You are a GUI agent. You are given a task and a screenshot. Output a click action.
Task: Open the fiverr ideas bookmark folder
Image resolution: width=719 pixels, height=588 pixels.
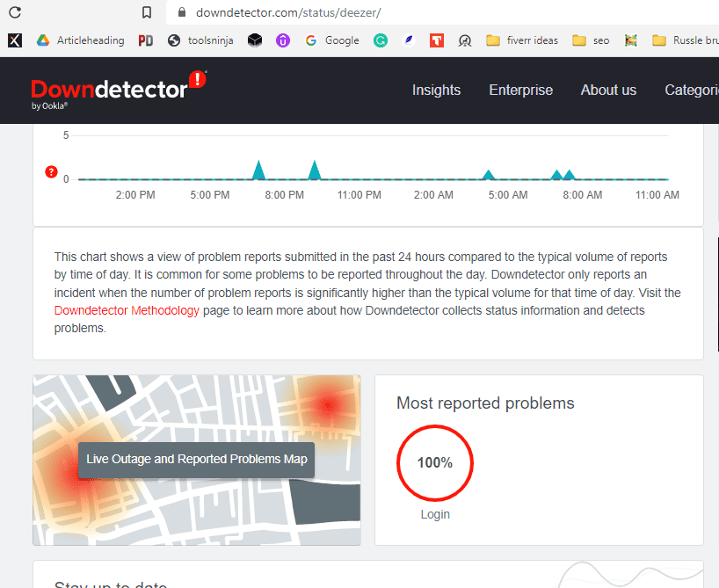[x=522, y=40]
